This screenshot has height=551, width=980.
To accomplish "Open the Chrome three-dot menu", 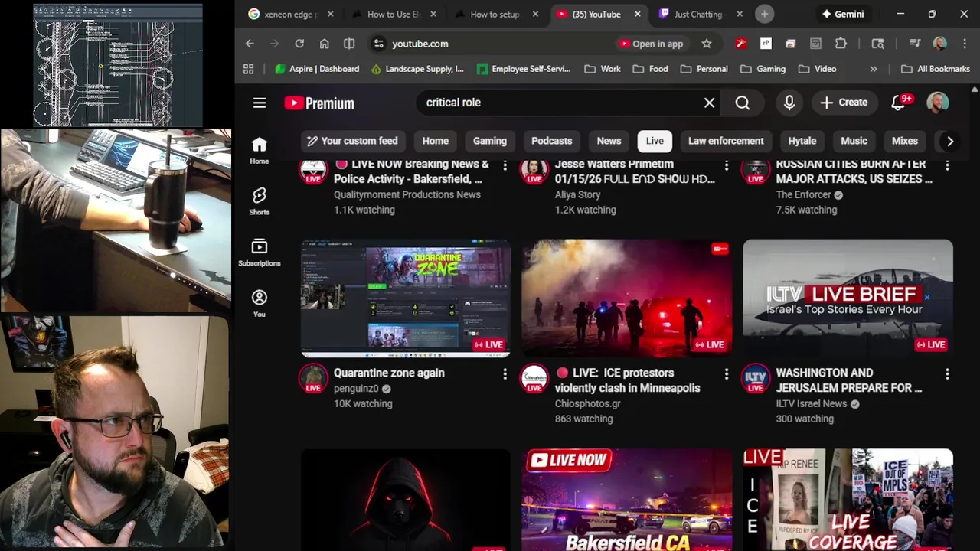I will pos(964,44).
